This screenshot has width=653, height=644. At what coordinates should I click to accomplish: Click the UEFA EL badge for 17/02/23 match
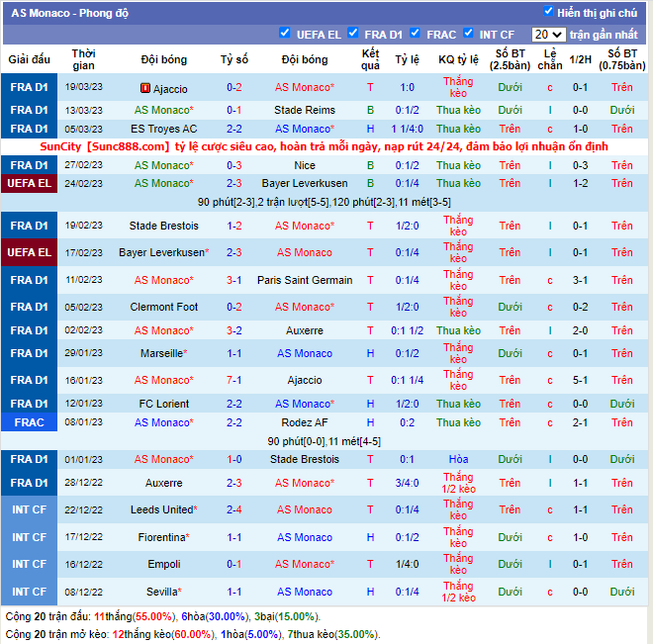point(29,252)
